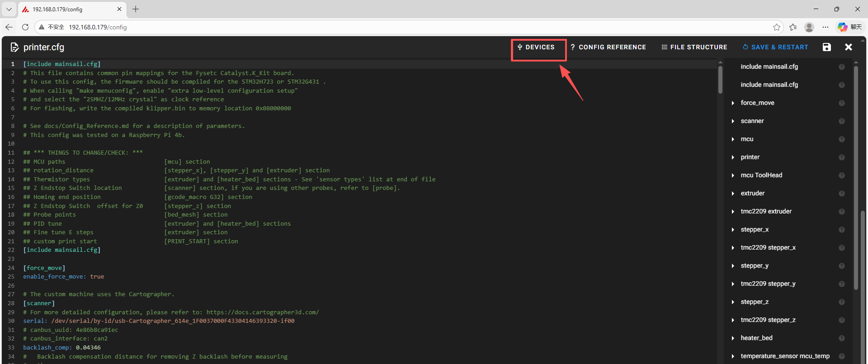Image resolution: width=868 pixels, height=364 pixels.
Task: Expand the scanner section arrow
Action: pos(733,121)
